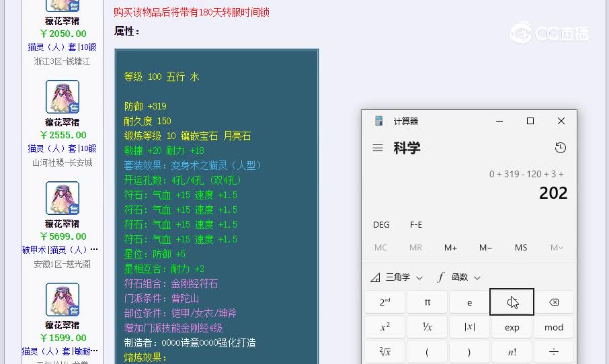Click item name 蘅花翠裙 above ¥2555.00
This screenshot has height=364, width=609.
(x=62, y=123)
